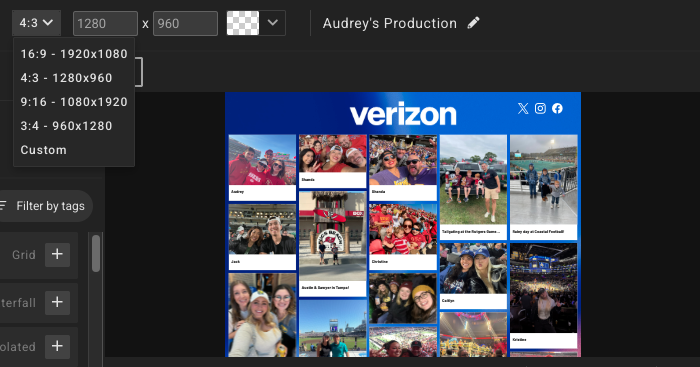Click the Facebook icon in preview
700x367 pixels.
(x=557, y=108)
